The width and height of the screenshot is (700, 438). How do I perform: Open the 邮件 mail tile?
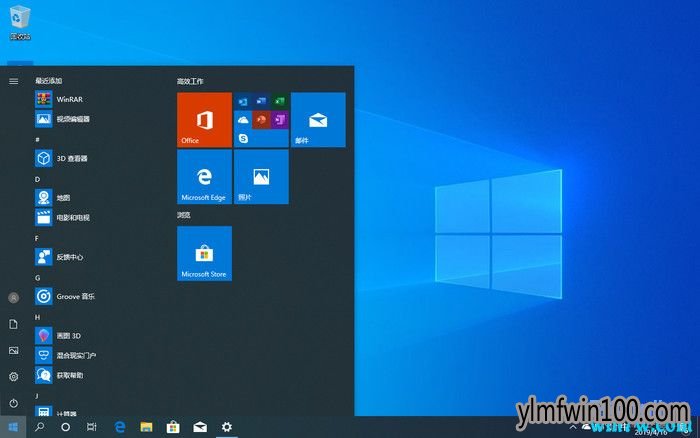(318, 120)
